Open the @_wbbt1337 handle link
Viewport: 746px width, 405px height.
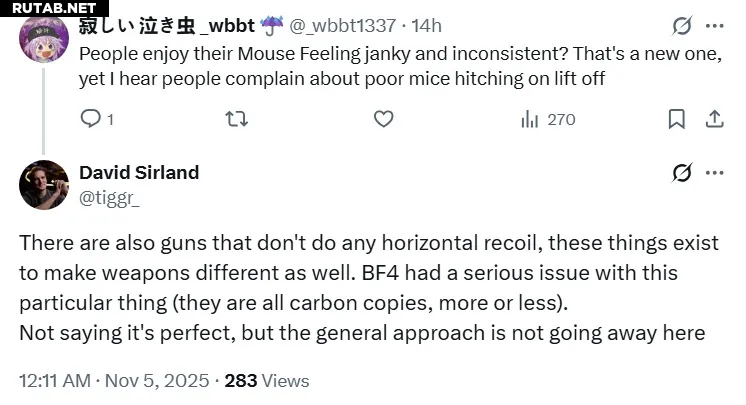[x=343, y=24]
